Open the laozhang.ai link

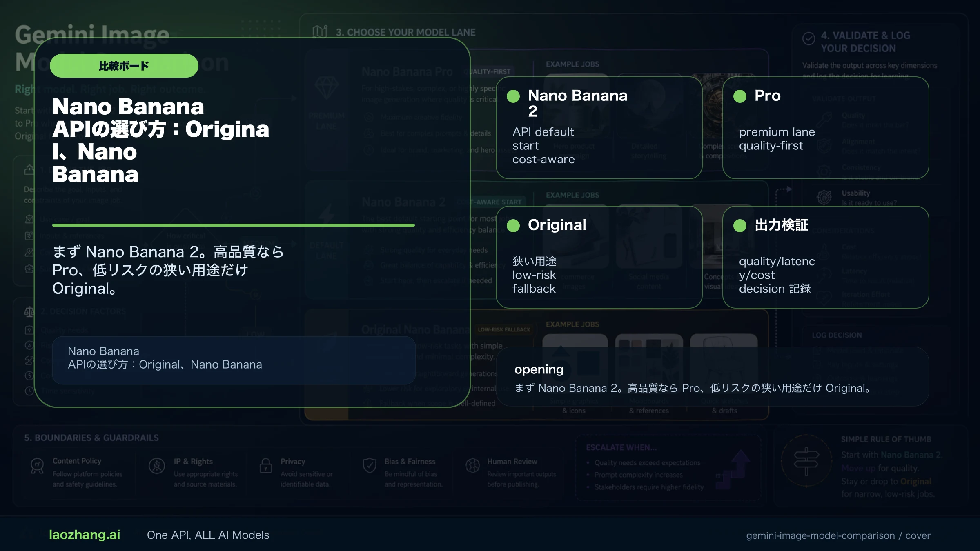coord(85,535)
